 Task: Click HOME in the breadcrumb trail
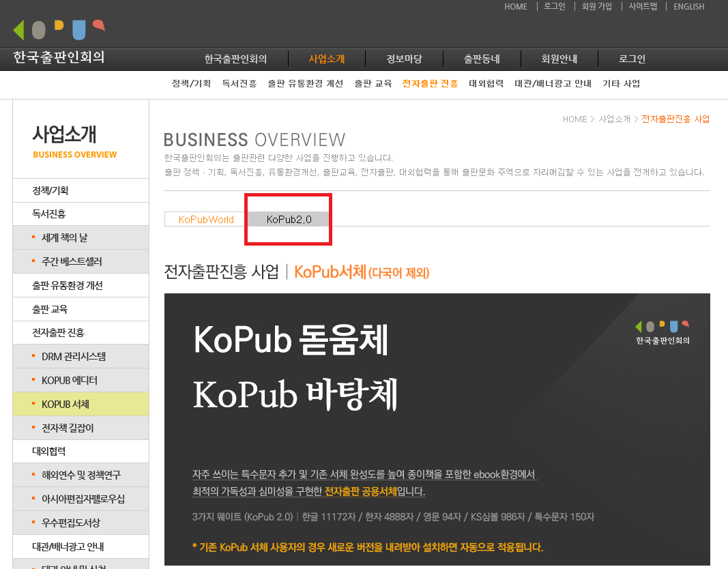[x=574, y=119]
